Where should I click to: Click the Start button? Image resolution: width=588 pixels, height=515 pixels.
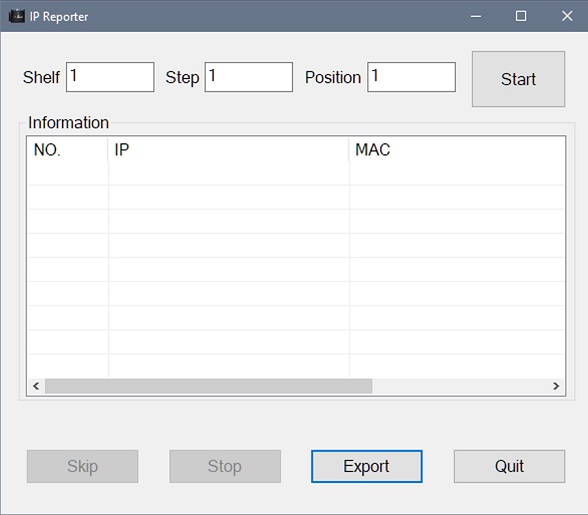coord(518,79)
